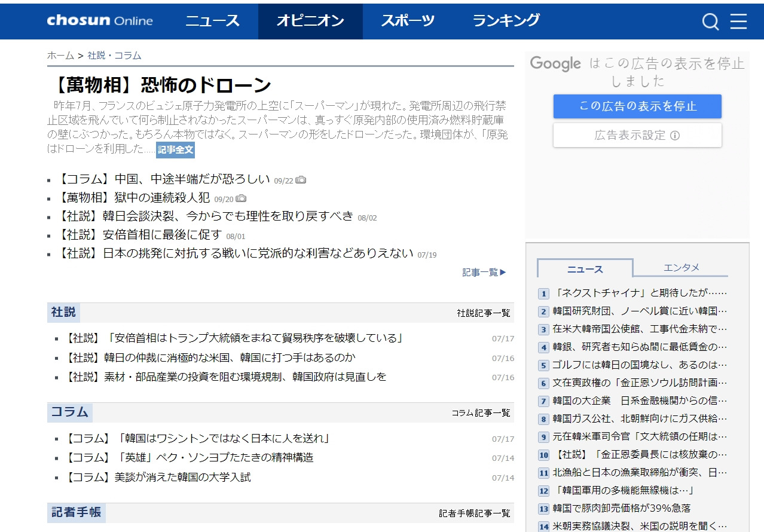Click the 記事全文 button

(175, 150)
